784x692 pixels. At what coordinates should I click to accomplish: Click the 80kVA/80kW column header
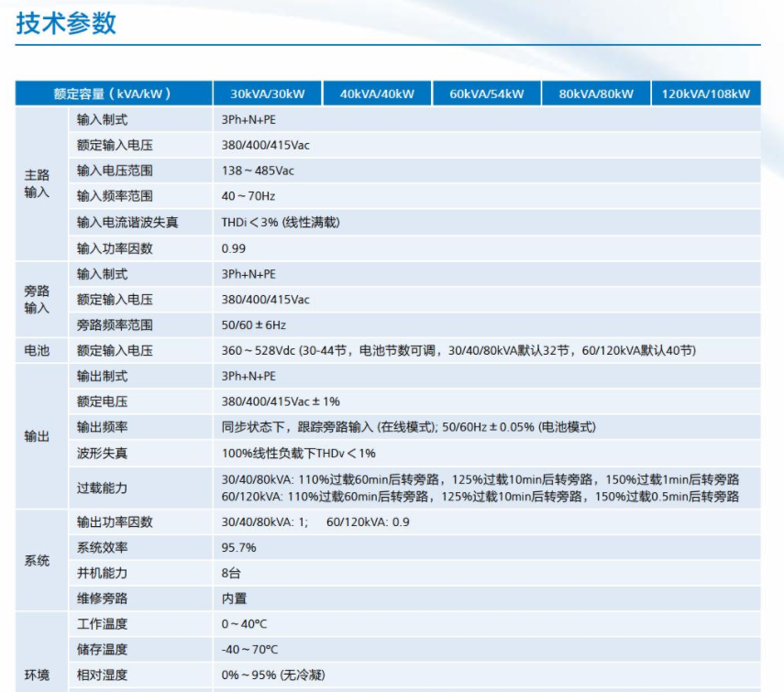[596, 94]
